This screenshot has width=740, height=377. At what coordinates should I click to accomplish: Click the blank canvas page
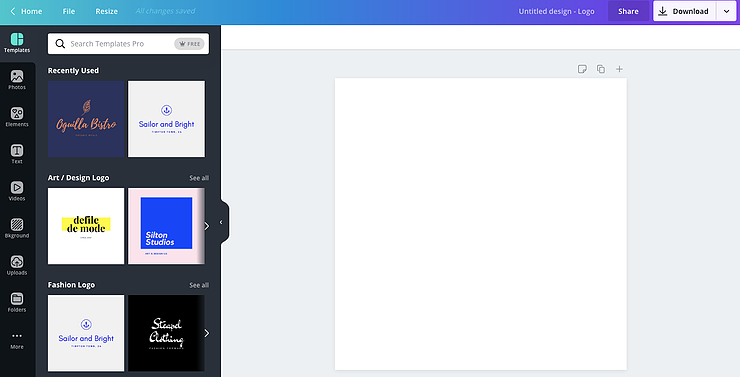481,224
